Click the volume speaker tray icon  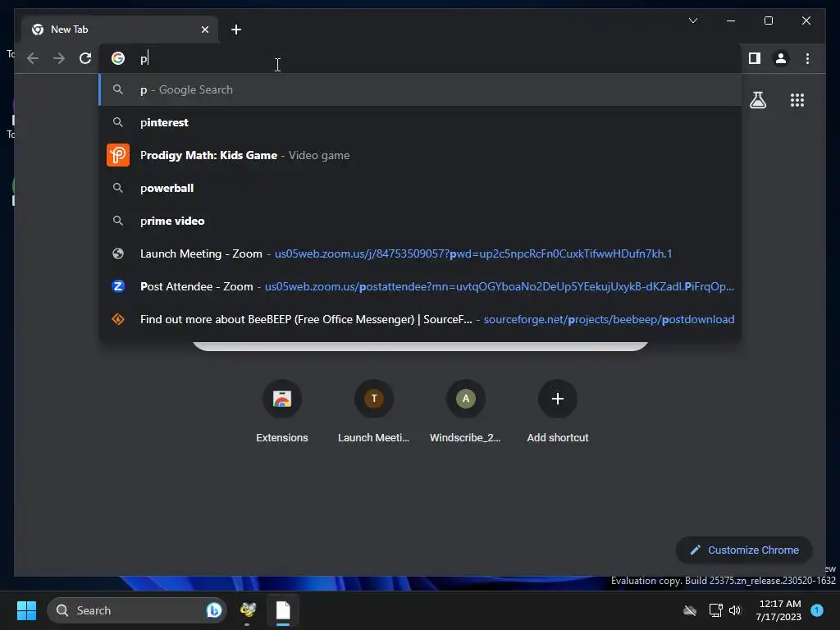click(x=735, y=610)
